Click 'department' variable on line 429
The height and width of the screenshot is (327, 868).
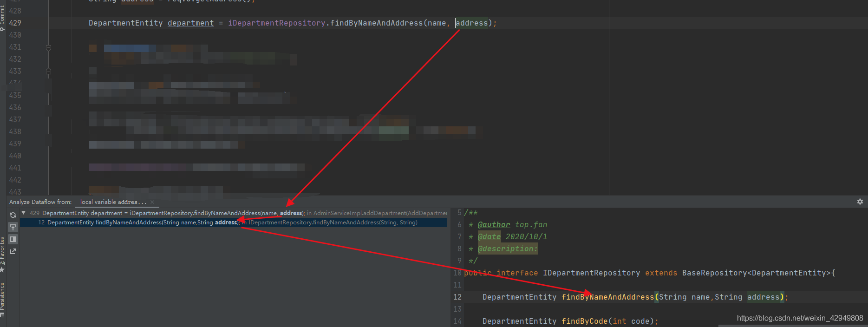[x=191, y=23]
